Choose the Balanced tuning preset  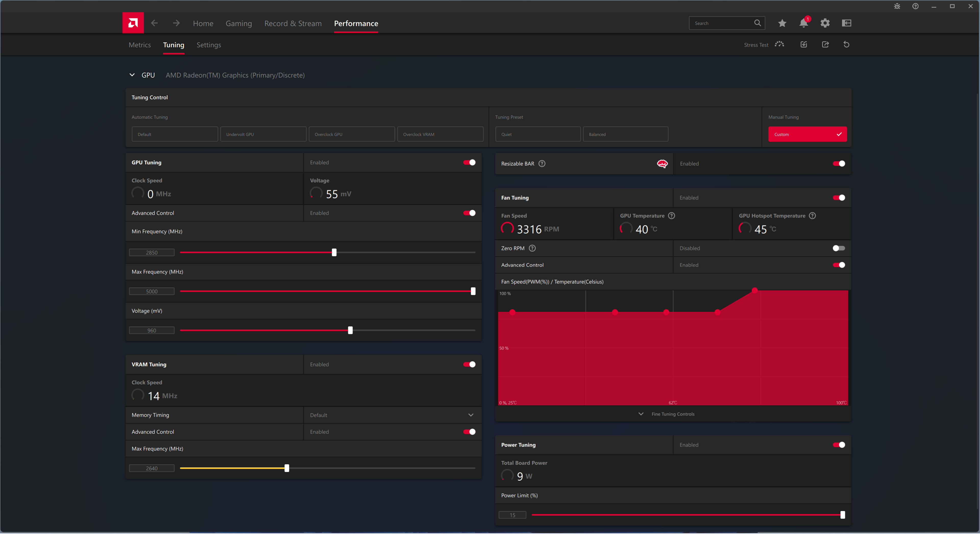pyautogui.click(x=625, y=134)
